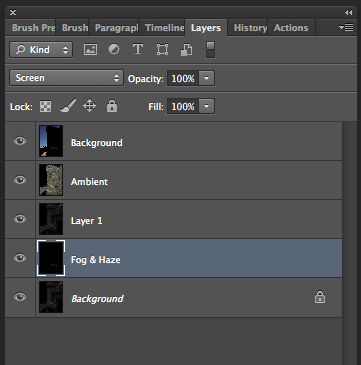The width and height of the screenshot is (361, 365).
Task: Switch to the Brush Presets tab
Action: click(x=31, y=28)
